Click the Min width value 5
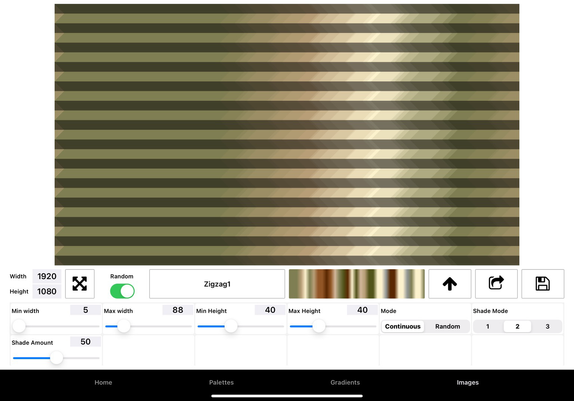The width and height of the screenshot is (574, 401). click(85, 310)
